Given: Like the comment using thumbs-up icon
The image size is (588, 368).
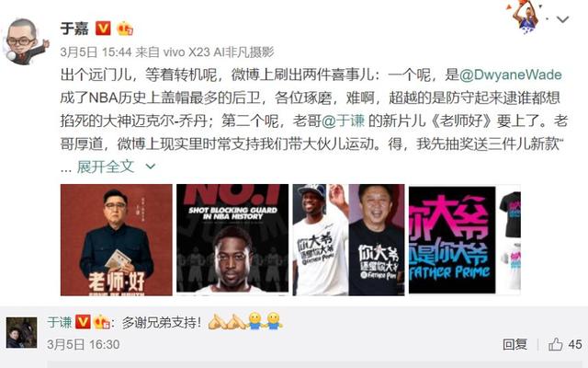Looking at the screenshot, I should [555, 344].
